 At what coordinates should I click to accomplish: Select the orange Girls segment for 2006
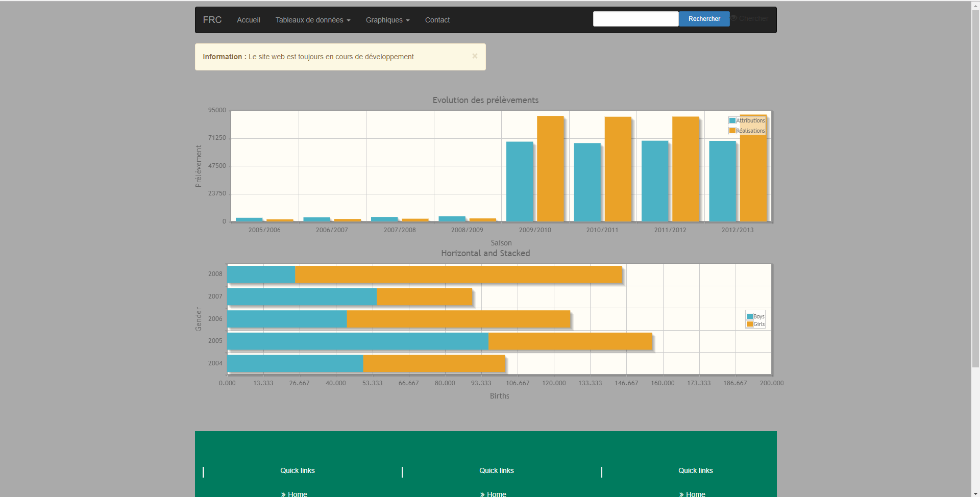[x=458, y=319]
